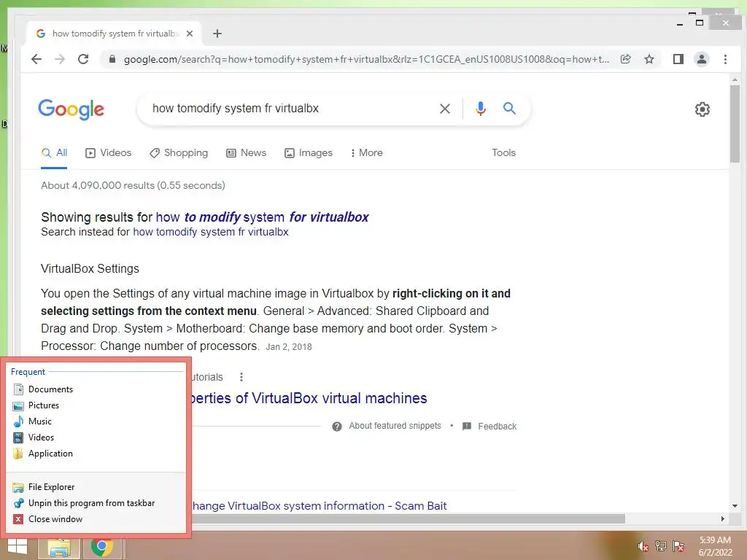The width and height of the screenshot is (747, 560).
Task: Open the 'Change VirtualBox system information - Scam Bait' result
Action: tap(320, 506)
